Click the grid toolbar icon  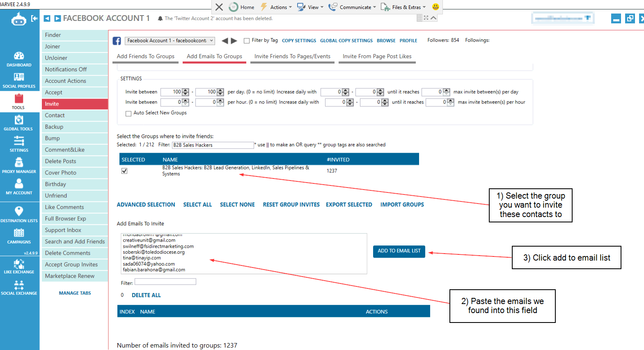[419, 18]
